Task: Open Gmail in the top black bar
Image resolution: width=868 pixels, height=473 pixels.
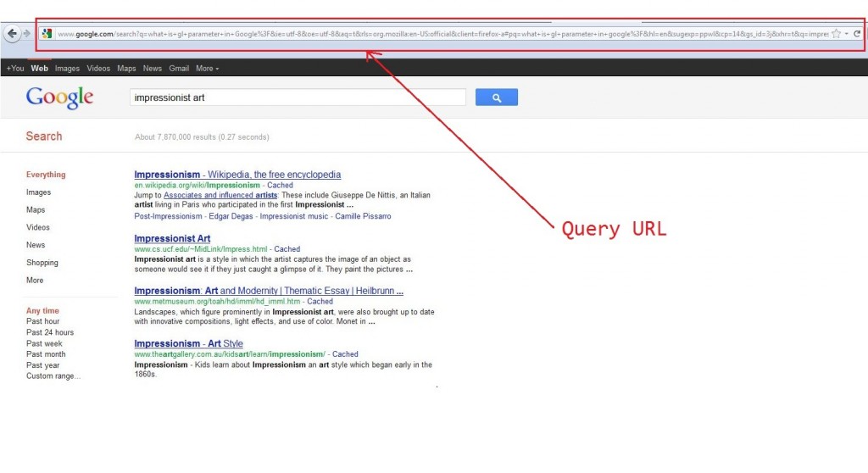Action: coord(179,68)
